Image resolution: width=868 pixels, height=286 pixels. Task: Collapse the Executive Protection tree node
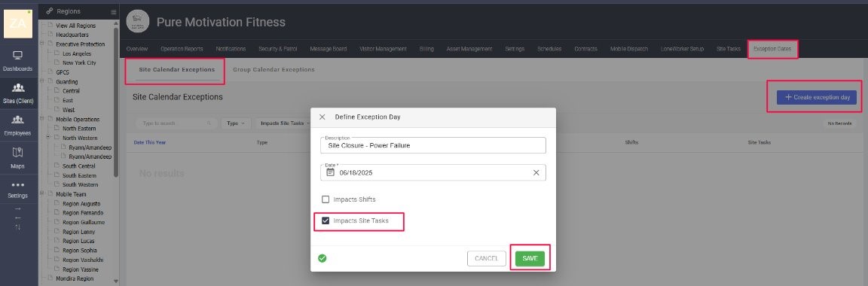tap(42, 44)
